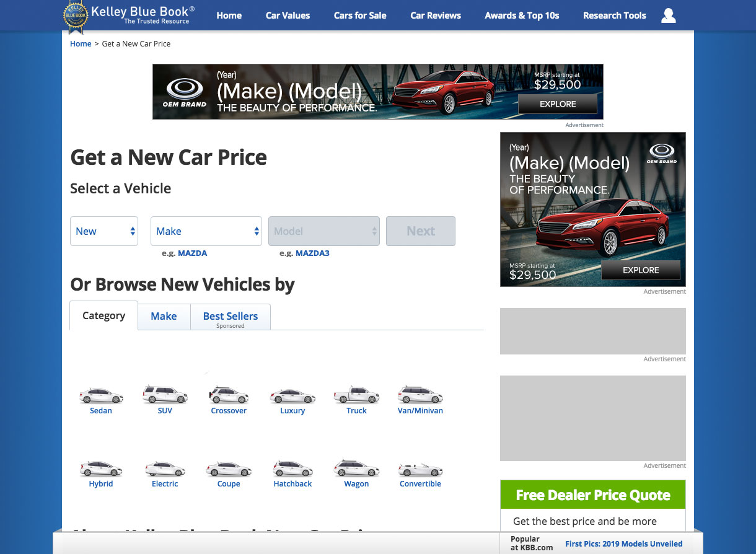Image resolution: width=756 pixels, height=554 pixels.
Task: Open Awards & Top 10s menu
Action: point(522,15)
